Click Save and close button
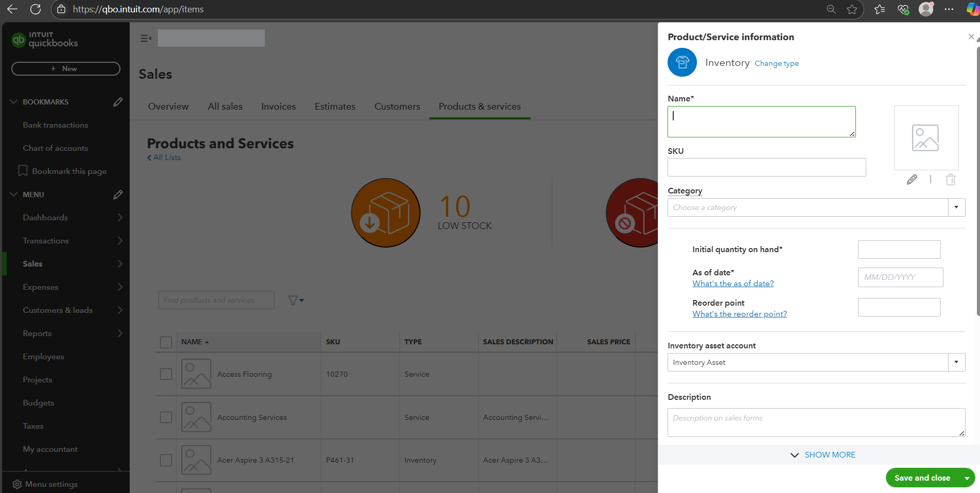Image resolution: width=980 pixels, height=493 pixels. [x=922, y=478]
